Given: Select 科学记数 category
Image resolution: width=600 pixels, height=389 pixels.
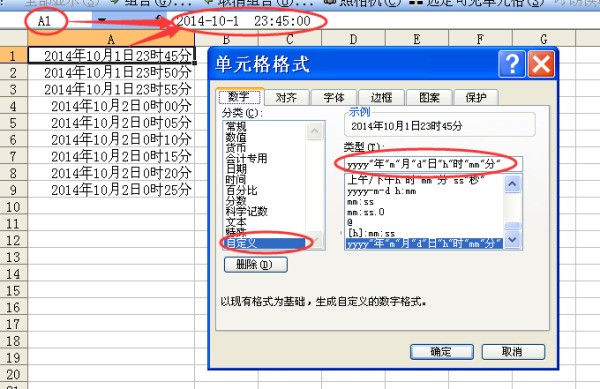Looking at the screenshot, I should coord(246,211).
